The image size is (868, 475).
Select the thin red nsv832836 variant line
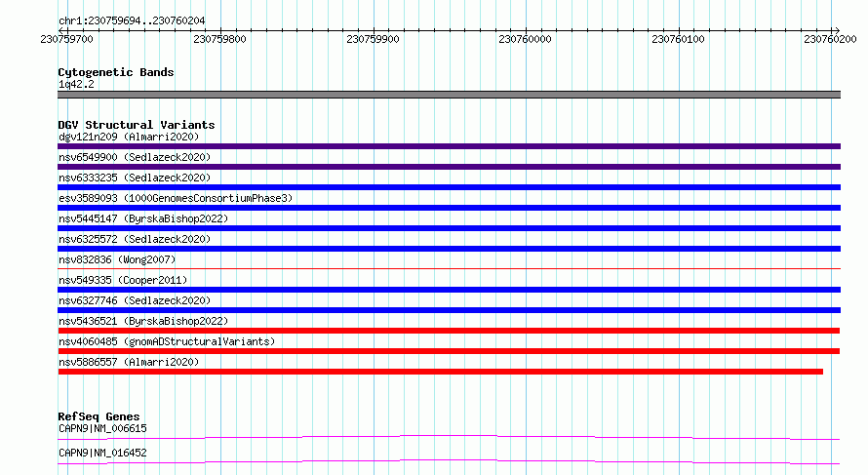[449, 268]
